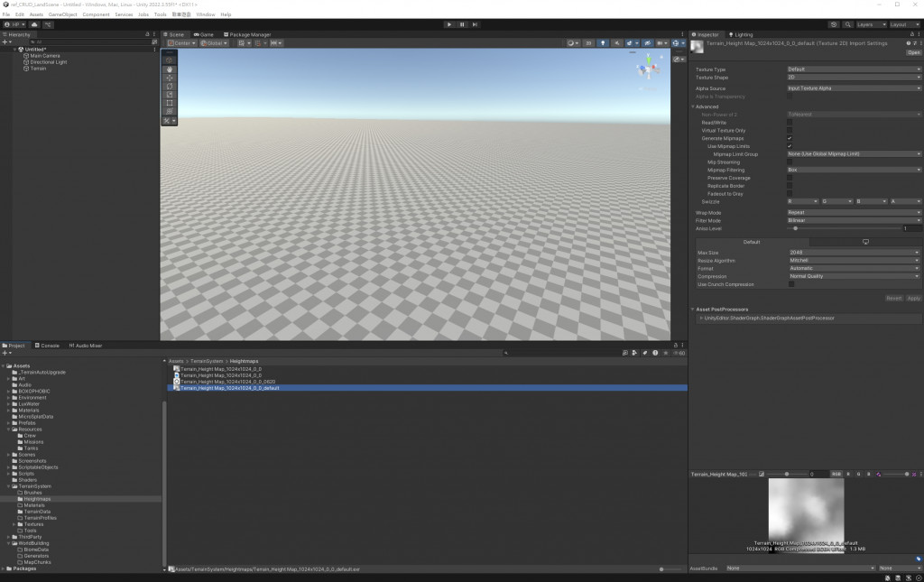Open Compression quality dropdown
Image resolution: width=924 pixels, height=582 pixels.
[x=855, y=276]
